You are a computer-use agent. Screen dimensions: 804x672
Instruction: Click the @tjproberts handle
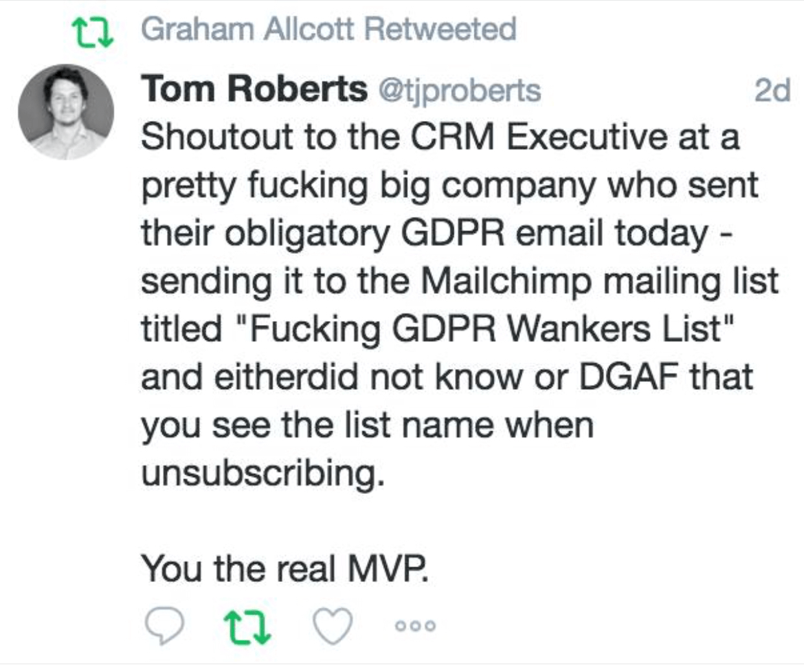459,90
